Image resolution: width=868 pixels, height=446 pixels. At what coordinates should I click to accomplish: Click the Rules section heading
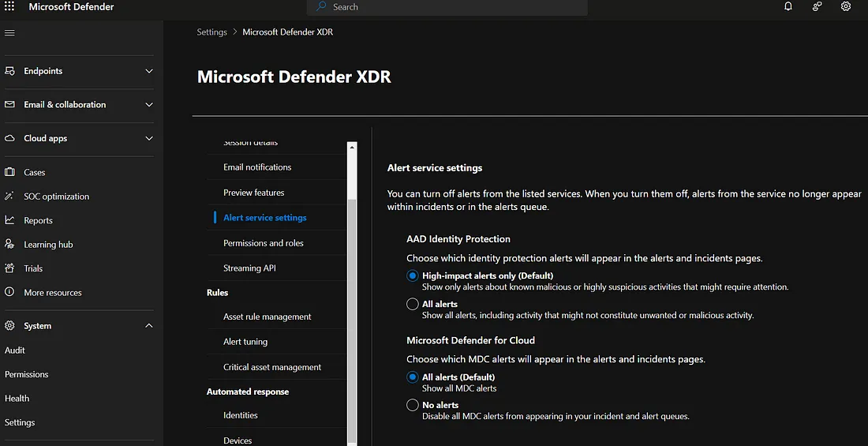click(218, 293)
